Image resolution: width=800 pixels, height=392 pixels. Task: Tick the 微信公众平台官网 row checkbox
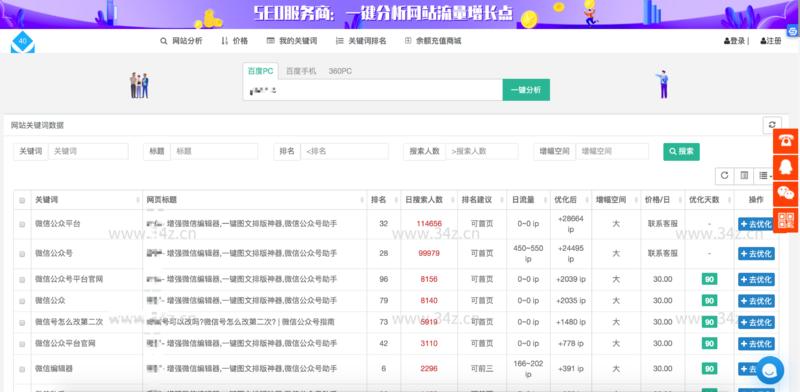coord(22,344)
